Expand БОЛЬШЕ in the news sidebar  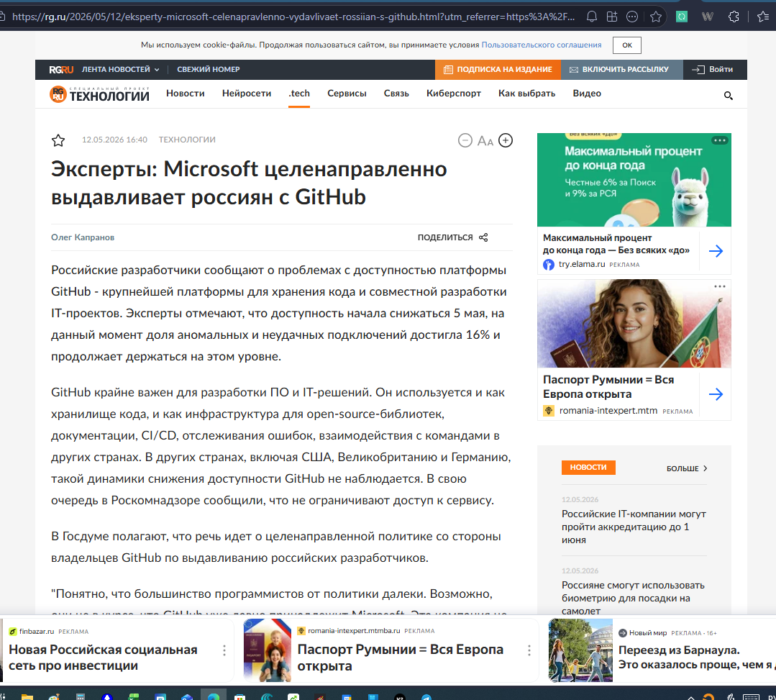pos(687,468)
